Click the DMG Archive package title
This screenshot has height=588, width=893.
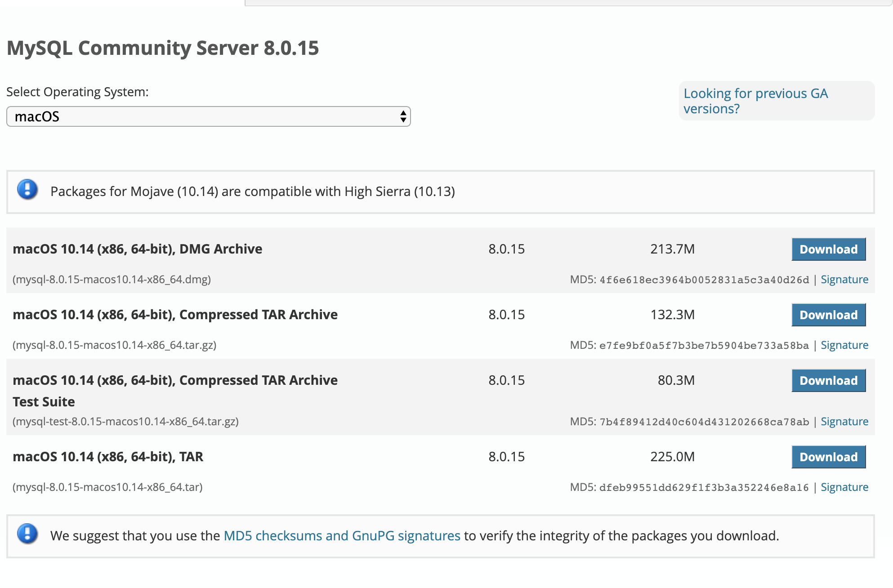point(137,249)
